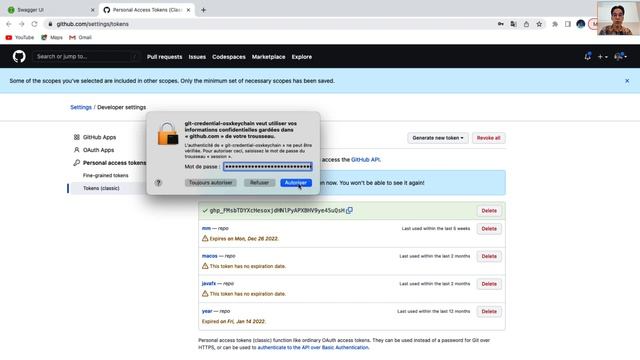640x360 pixels.
Task: Dismiss the blue scopes notice banner
Action: click(x=627, y=81)
